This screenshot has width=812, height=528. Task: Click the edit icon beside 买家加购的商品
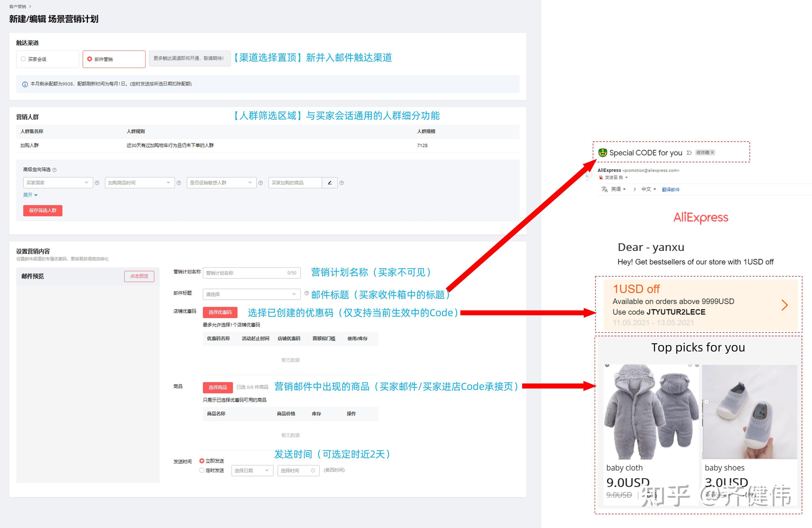[330, 183]
